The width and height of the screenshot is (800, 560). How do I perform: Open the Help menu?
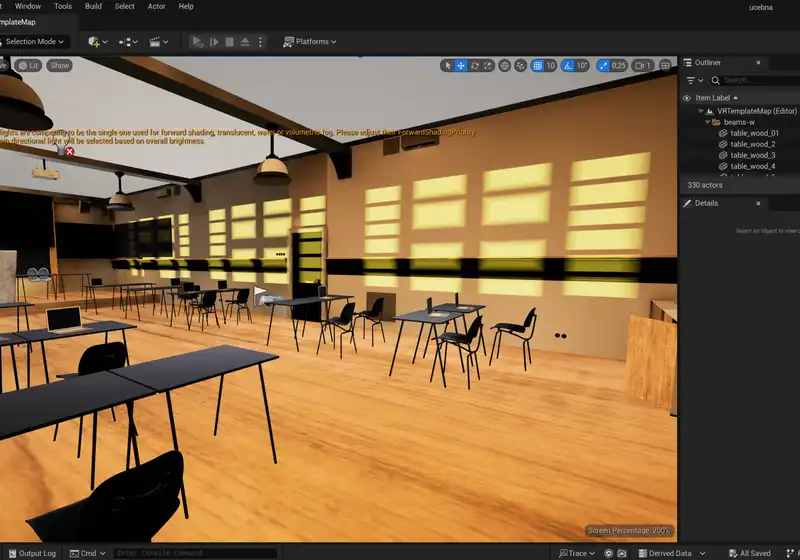[x=186, y=6]
